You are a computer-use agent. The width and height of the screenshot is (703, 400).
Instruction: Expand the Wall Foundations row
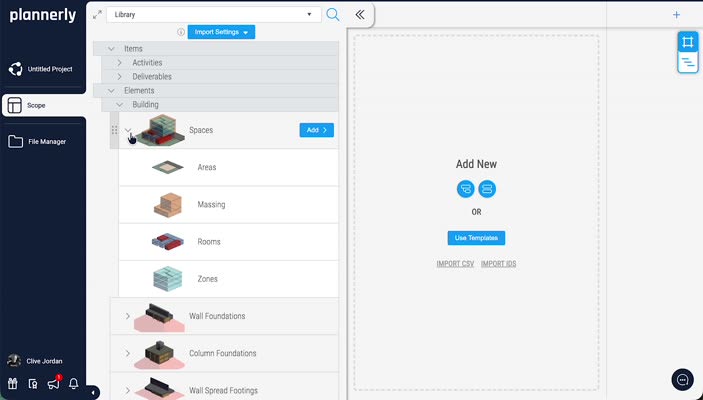(128, 316)
